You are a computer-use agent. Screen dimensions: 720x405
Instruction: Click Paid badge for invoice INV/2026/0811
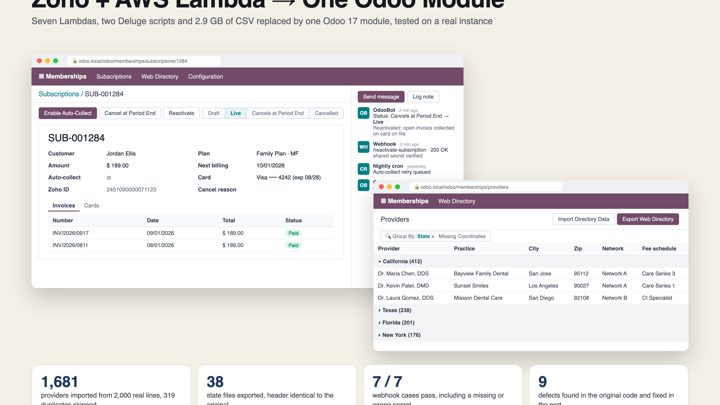coord(293,245)
